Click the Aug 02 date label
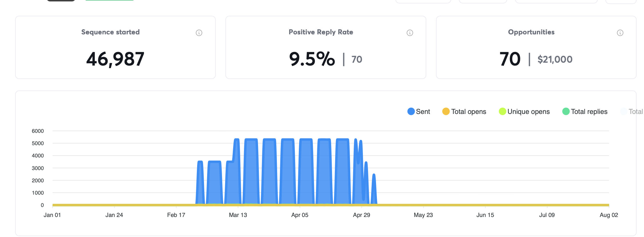The image size is (644, 237). pos(609,215)
